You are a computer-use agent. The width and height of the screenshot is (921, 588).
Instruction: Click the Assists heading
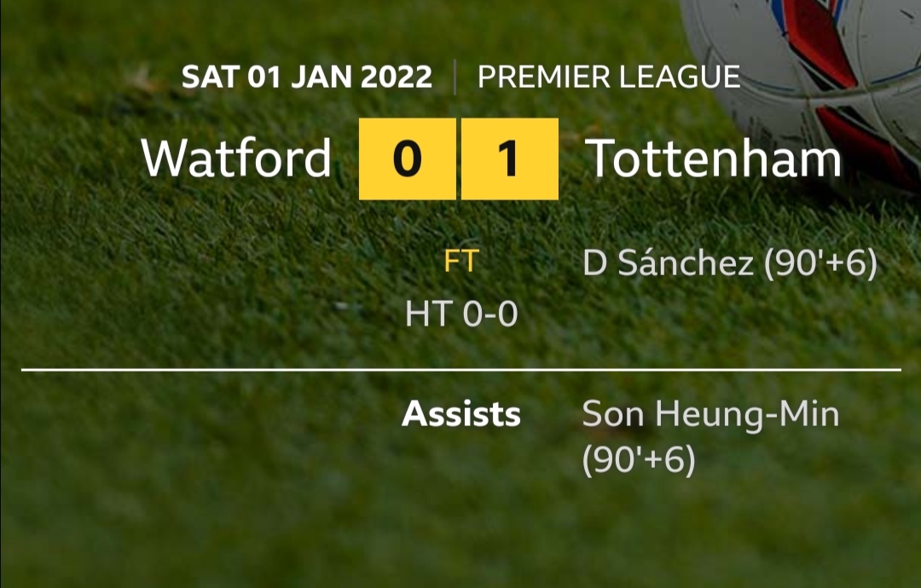pyautogui.click(x=461, y=413)
